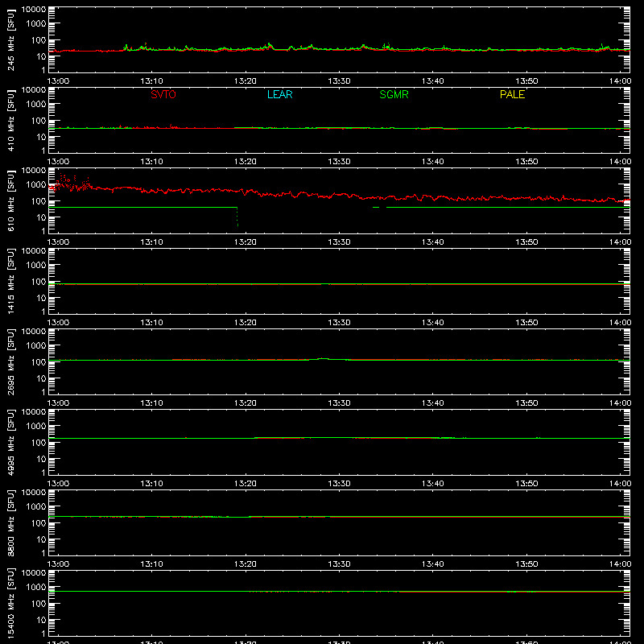Click the 10000 tick of the 610 MHz panel
The width and height of the screenshot is (644, 644).
point(34,170)
